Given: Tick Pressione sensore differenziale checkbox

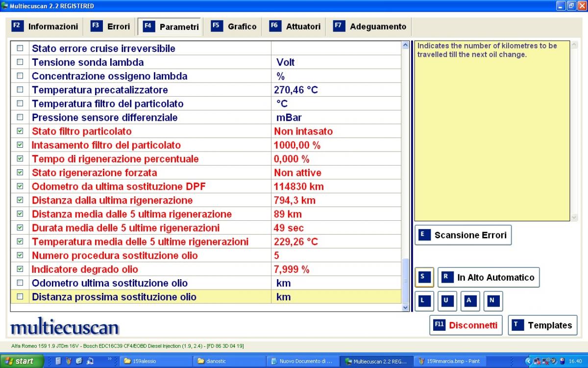Looking at the screenshot, I should (x=20, y=117).
